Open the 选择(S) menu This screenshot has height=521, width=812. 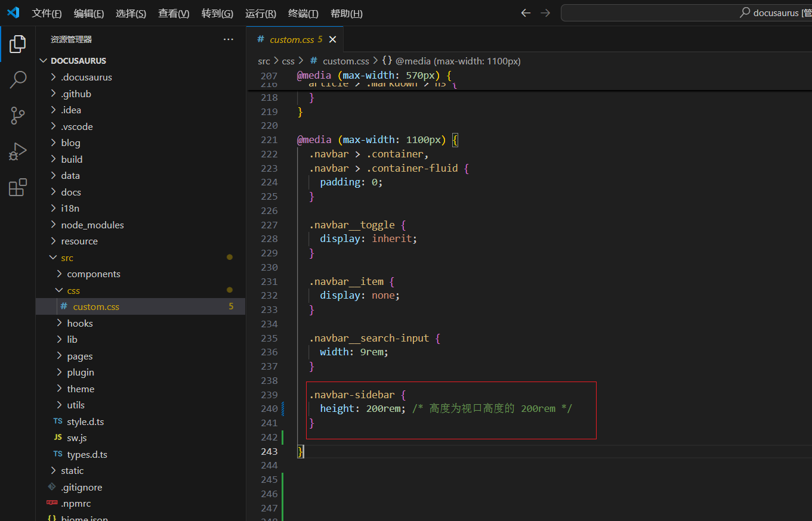pos(131,13)
